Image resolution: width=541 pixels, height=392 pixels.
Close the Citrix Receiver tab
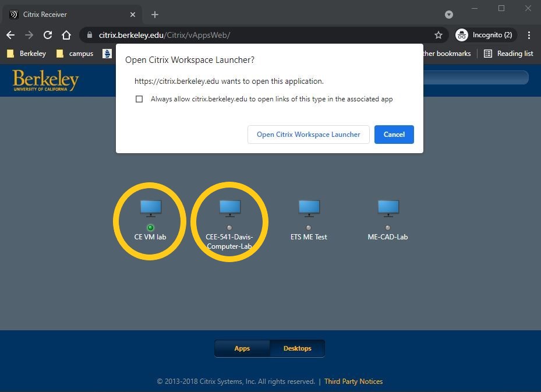pyautogui.click(x=133, y=15)
